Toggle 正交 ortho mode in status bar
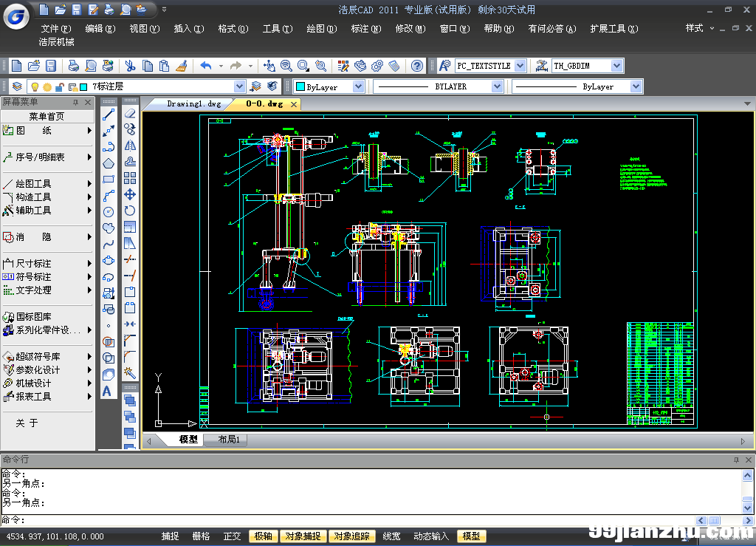Image resolution: width=756 pixels, height=546 pixels. pos(232,536)
